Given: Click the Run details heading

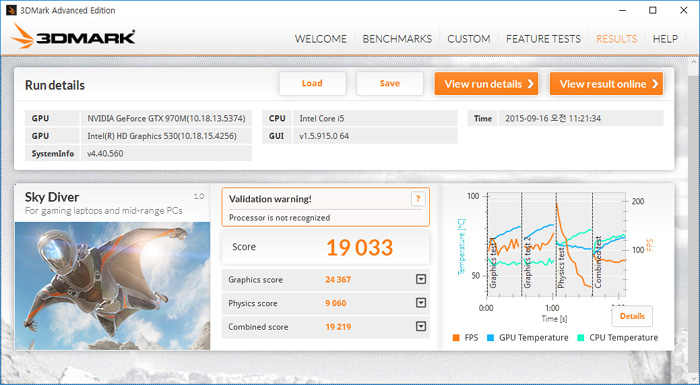Looking at the screenshot, I should pyautogui.click(x=54, y=85).
